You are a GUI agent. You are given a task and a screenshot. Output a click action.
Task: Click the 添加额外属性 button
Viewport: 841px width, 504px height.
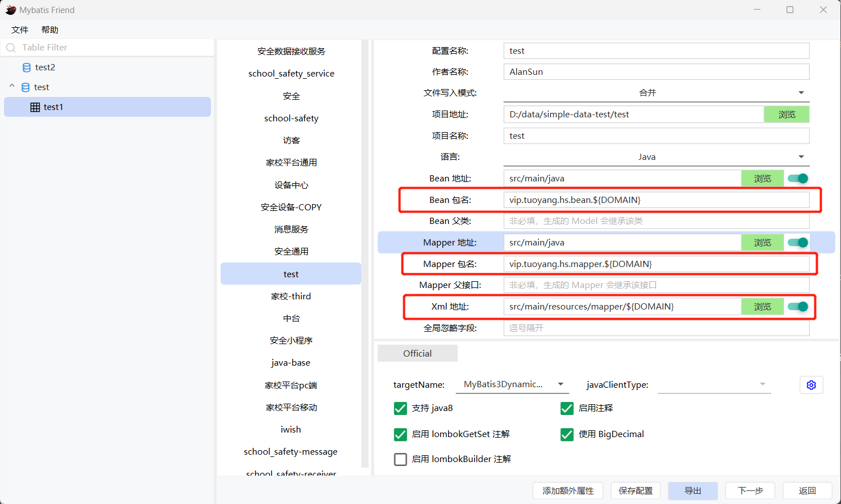(568, 491)
